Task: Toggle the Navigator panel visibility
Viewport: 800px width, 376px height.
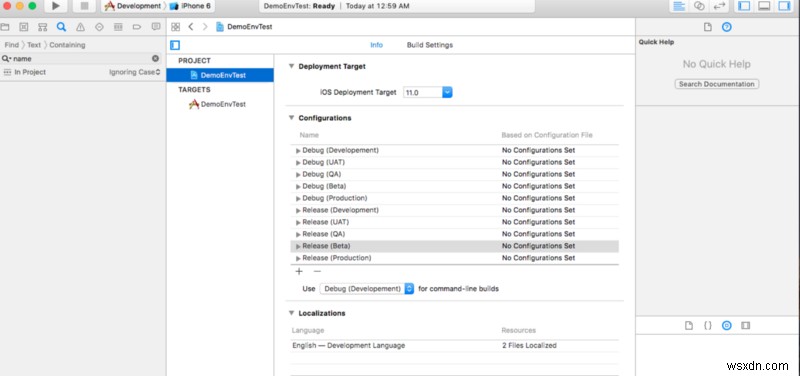Action: coord(744,6)
